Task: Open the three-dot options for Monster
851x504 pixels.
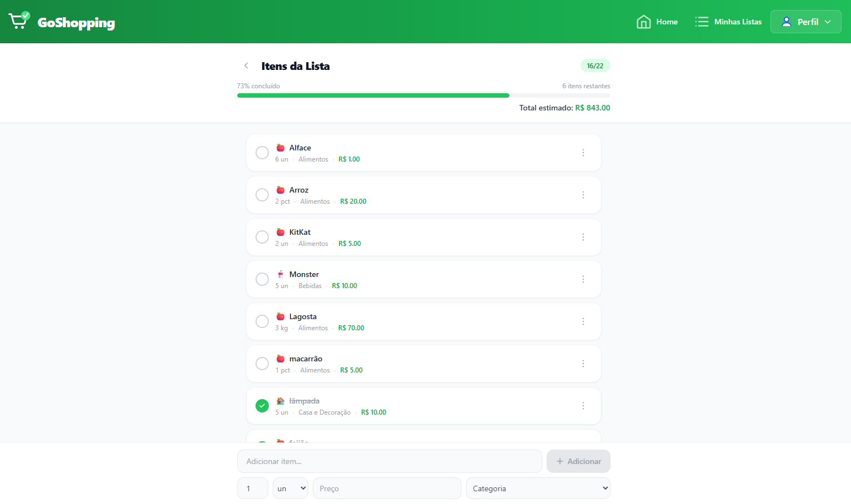Action: pos(583,279)
